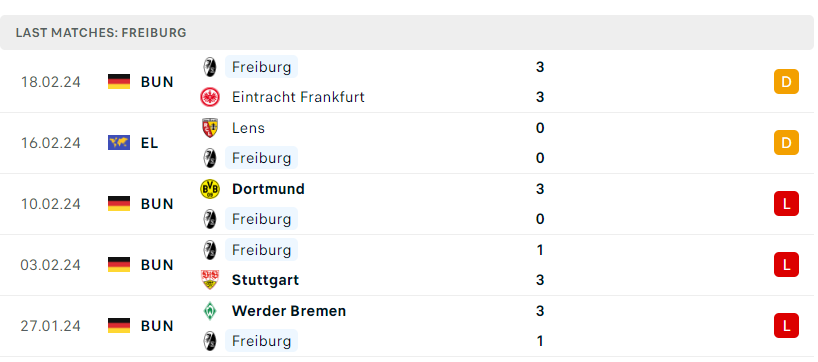Click the Werder Bremen crest
The image size is (818, 362).
[x=210, y=311]
